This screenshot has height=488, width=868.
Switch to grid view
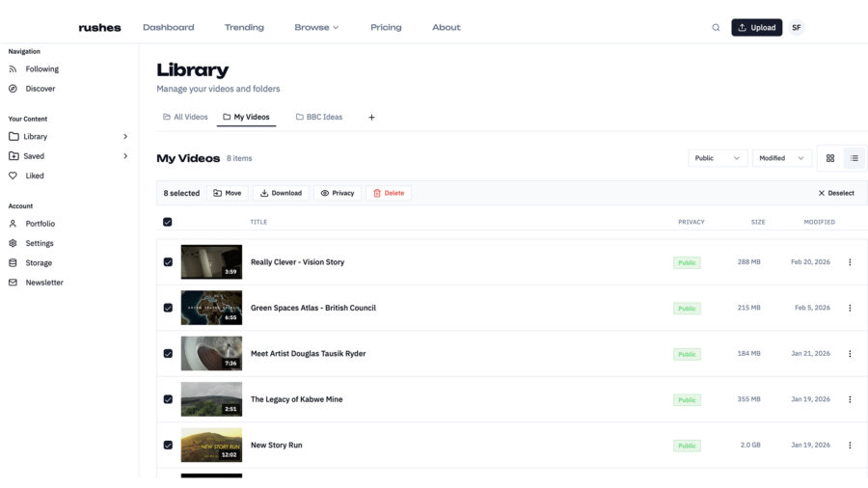pos(830,158)
